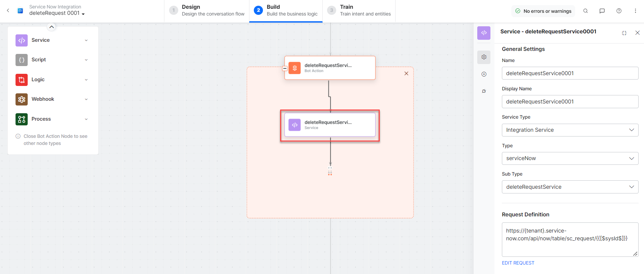Collapse the Bot Action node with minus toggle
644x274 pixels.
285,68
